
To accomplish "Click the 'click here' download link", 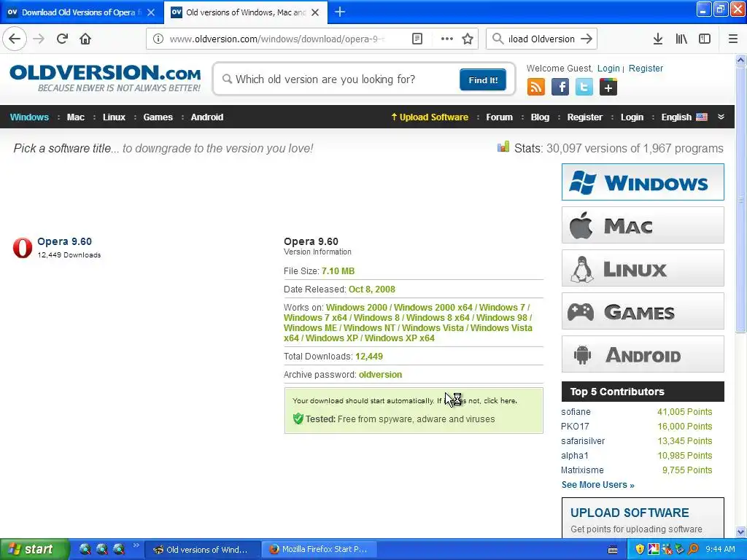I will click(500, 401).
